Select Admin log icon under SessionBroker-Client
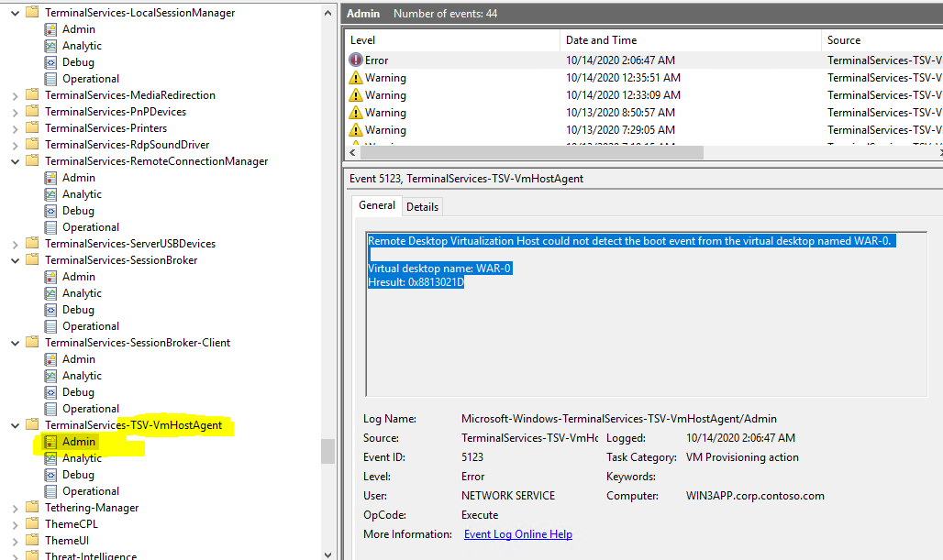The height and width of the screenshot is (560, 943). 51,359
